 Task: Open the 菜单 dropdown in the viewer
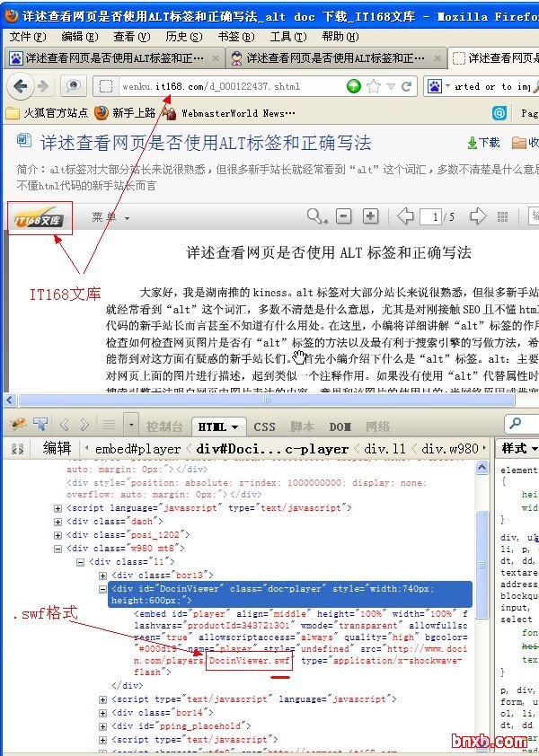(x=110, y=217)
